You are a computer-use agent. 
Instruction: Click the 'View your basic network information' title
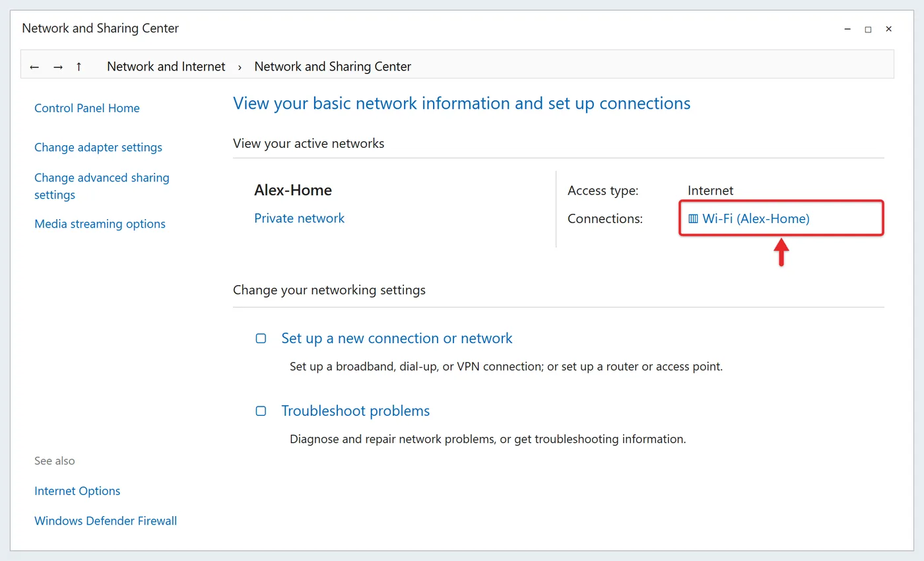click(462, 104)
